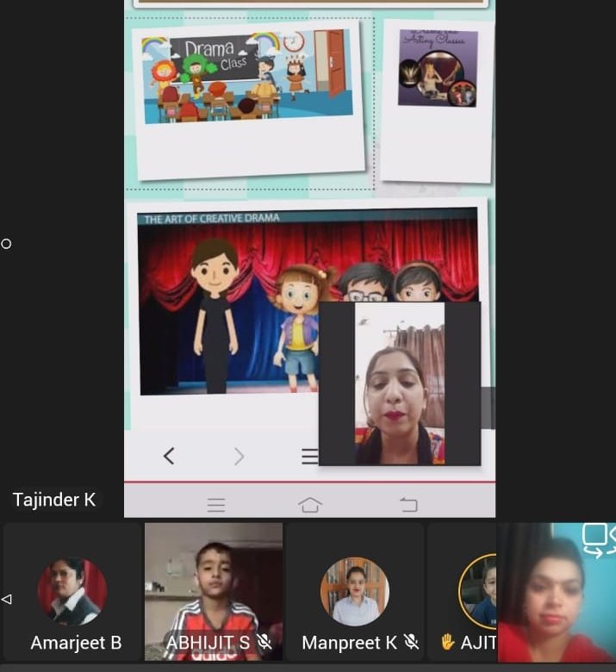Tap muted mic icon beside Manpreet K

pyautogui.click(x=412, y=642)
